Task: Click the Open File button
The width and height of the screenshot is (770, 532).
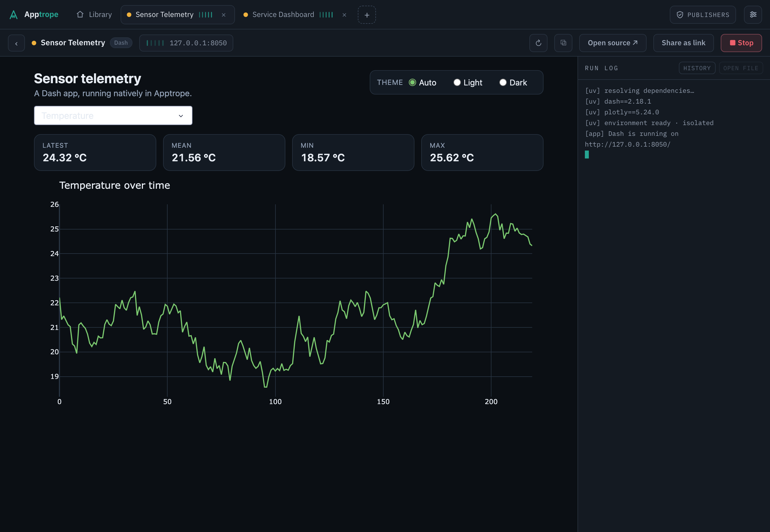Action: 741,68
